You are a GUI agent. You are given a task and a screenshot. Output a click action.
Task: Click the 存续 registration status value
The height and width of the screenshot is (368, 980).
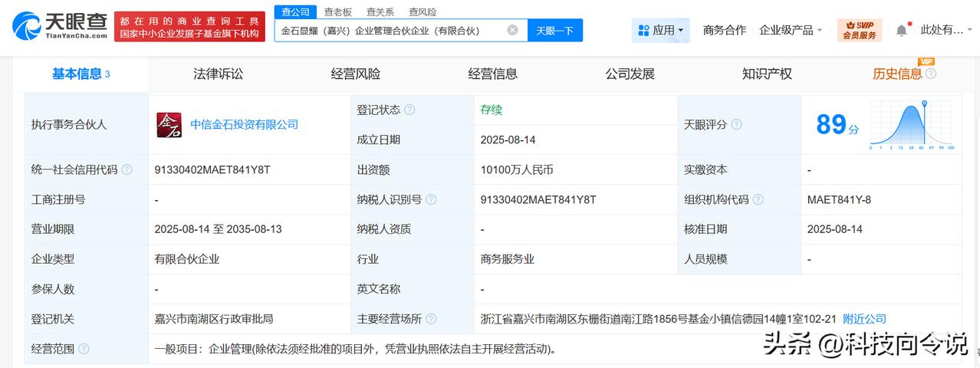[492, 110]
